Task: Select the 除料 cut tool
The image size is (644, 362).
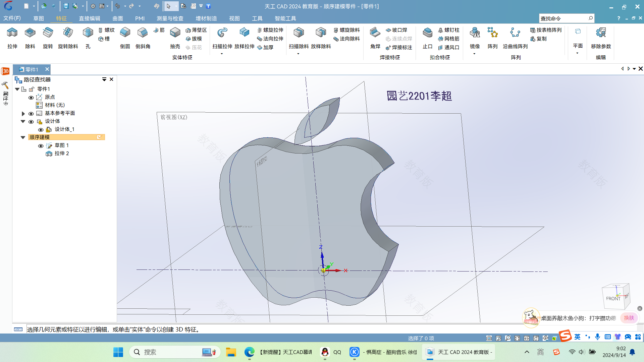Action: pos(30,38)
